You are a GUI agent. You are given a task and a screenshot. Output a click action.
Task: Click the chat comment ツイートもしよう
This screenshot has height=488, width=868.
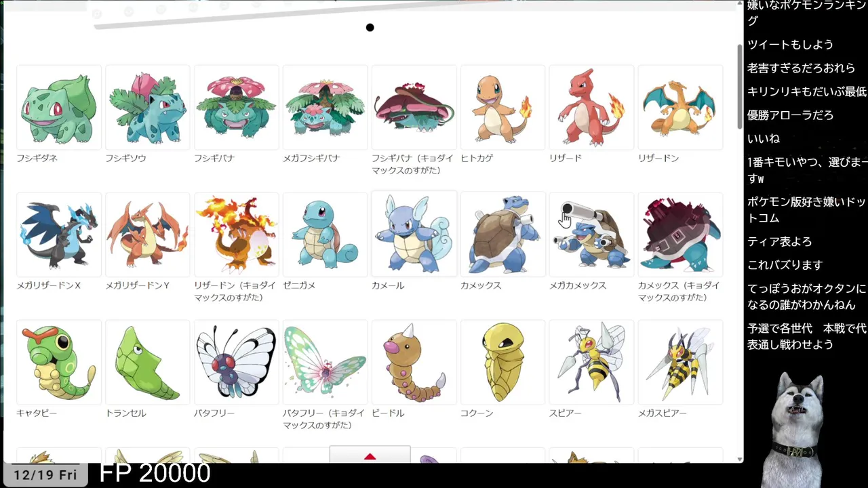click(x=790, y=45)
